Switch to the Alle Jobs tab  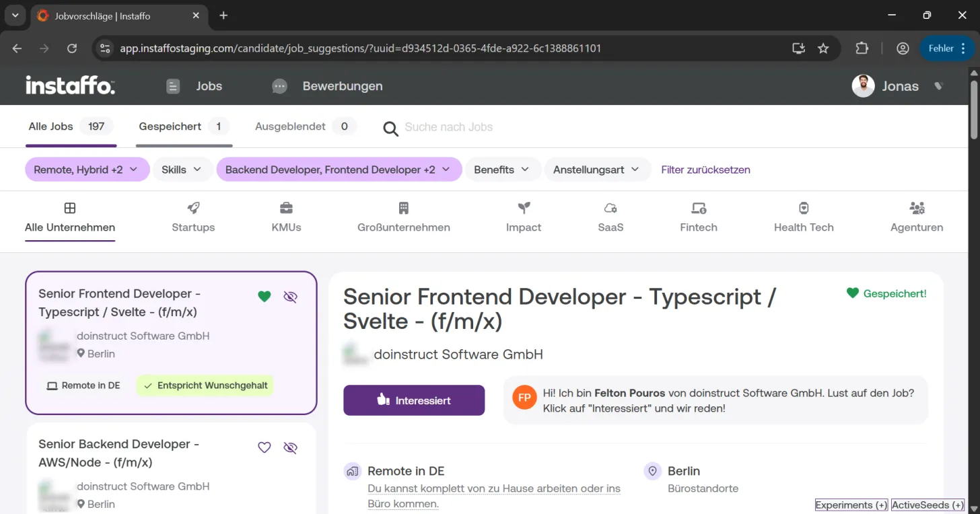coord(71,126)
